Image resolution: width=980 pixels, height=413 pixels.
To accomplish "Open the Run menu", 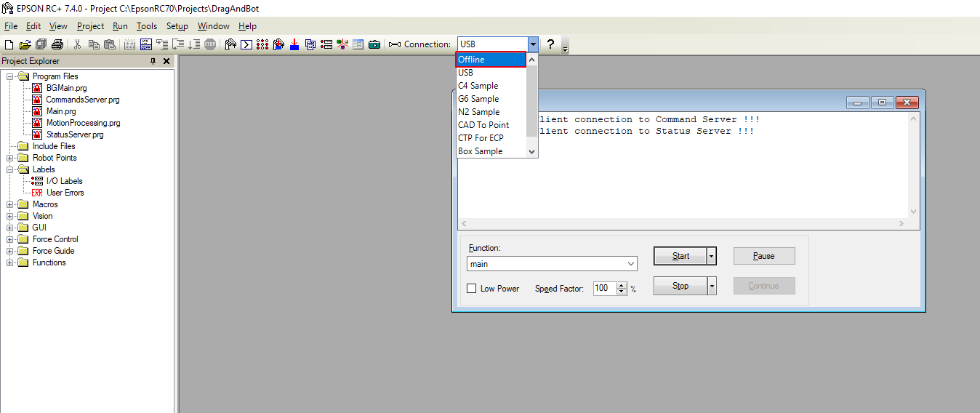I will tap(120, 26).
